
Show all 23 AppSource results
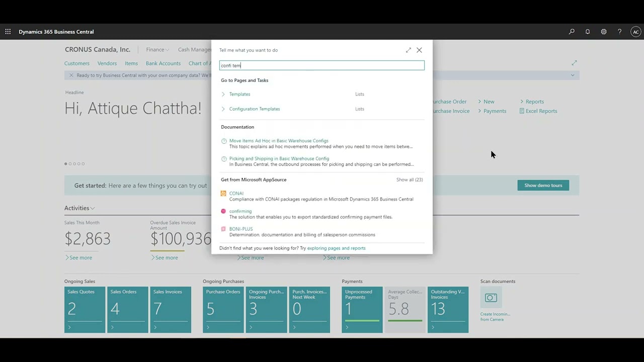410,179
